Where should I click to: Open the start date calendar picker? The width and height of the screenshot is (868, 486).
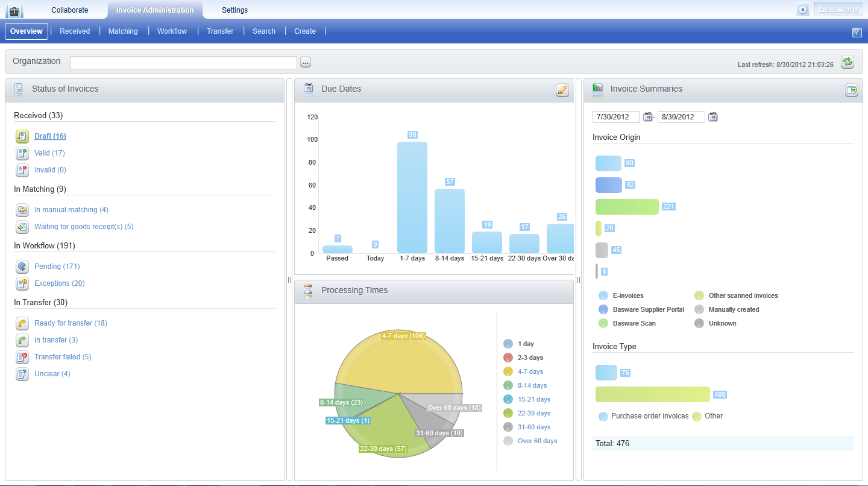pyautogui.click(x=648, y=117)
